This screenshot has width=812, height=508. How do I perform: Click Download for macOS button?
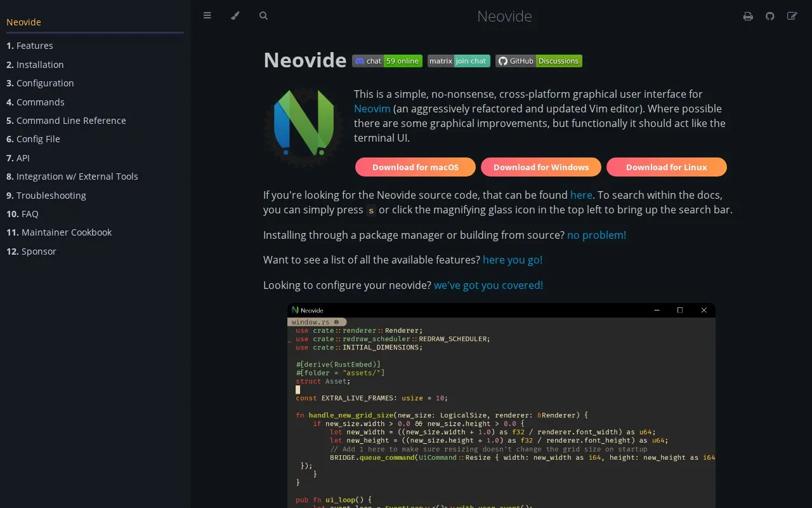pyautogui.click(x=416, y=167)
